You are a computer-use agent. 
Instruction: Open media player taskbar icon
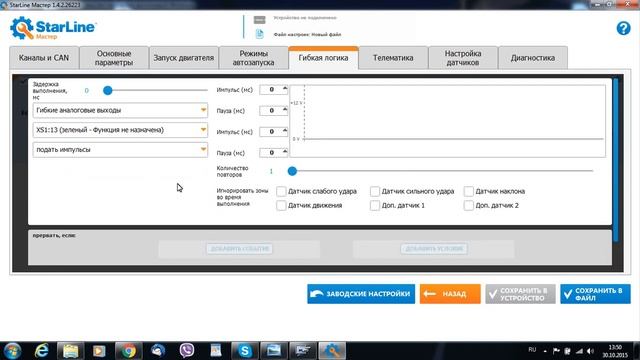pyautogui.click(x=99, y=351)
